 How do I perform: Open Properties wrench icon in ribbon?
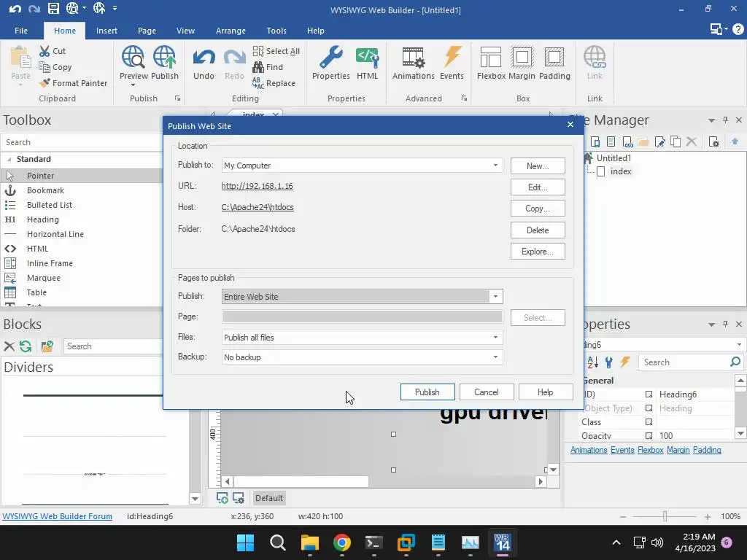click(331, 58)
